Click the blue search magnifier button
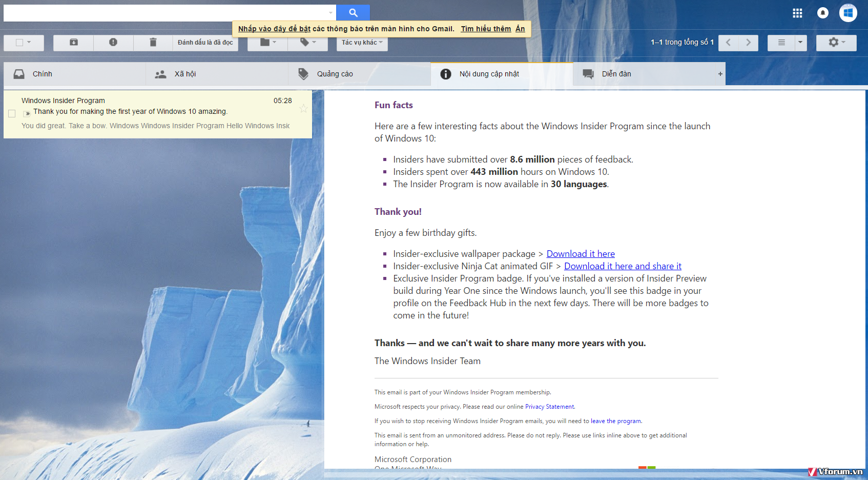 (x=353, y=13)
